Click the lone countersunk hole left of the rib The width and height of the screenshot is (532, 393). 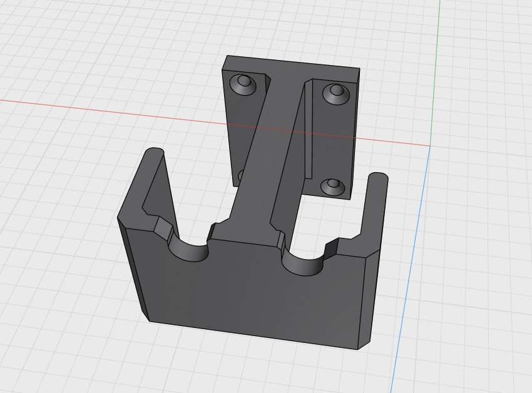(243, 84)
